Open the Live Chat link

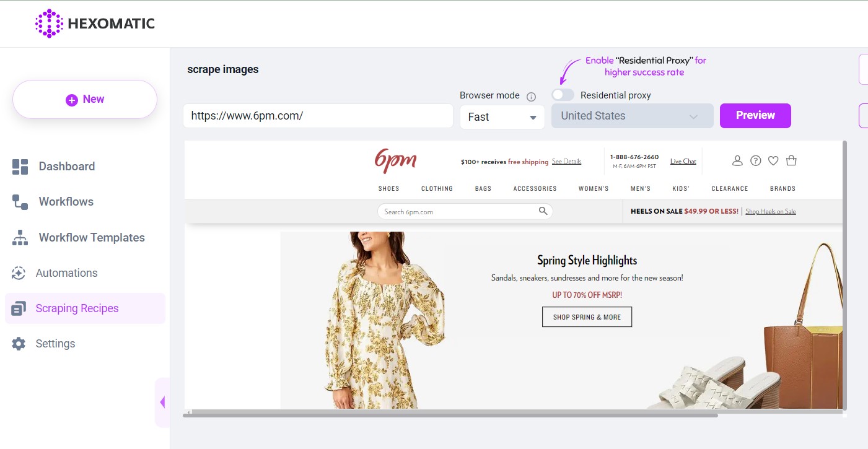click(683, 160)
